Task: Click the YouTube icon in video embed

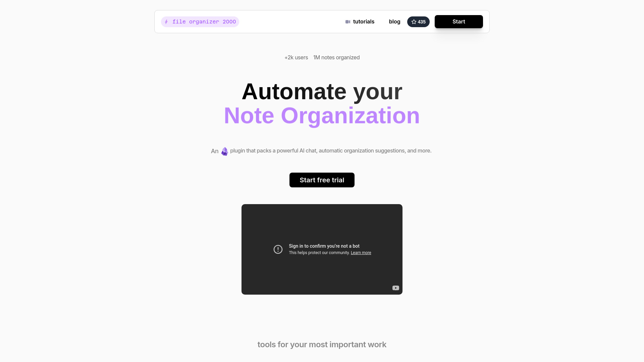Action: pos(395,288)
